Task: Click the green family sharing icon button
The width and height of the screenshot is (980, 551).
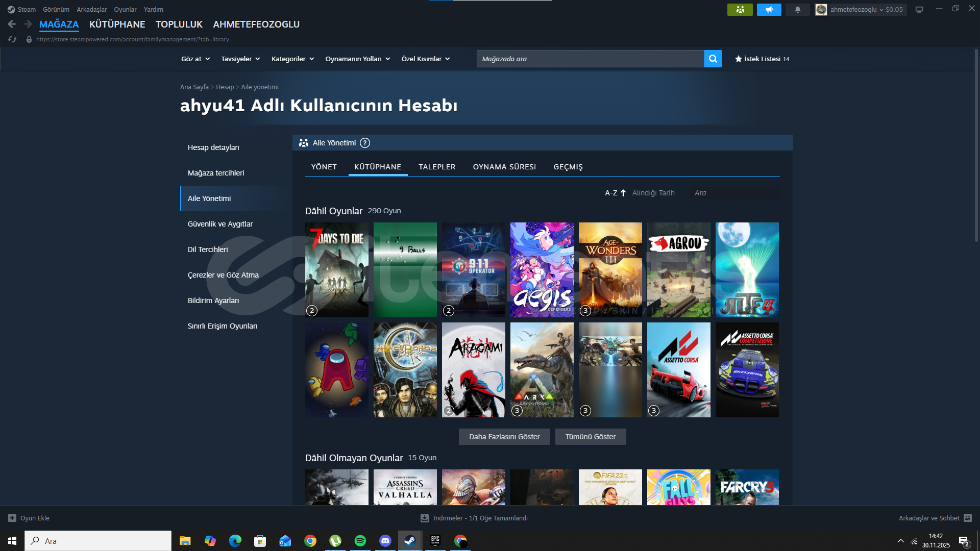Action: coord(740,9)
